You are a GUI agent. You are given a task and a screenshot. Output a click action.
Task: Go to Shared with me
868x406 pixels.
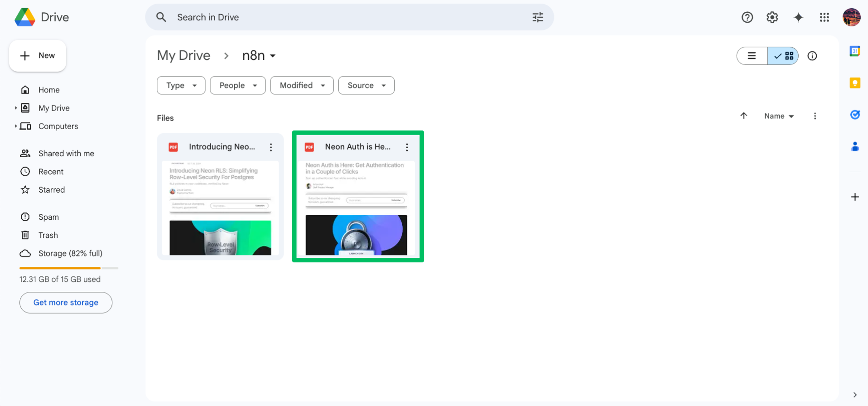coord(66,153)
